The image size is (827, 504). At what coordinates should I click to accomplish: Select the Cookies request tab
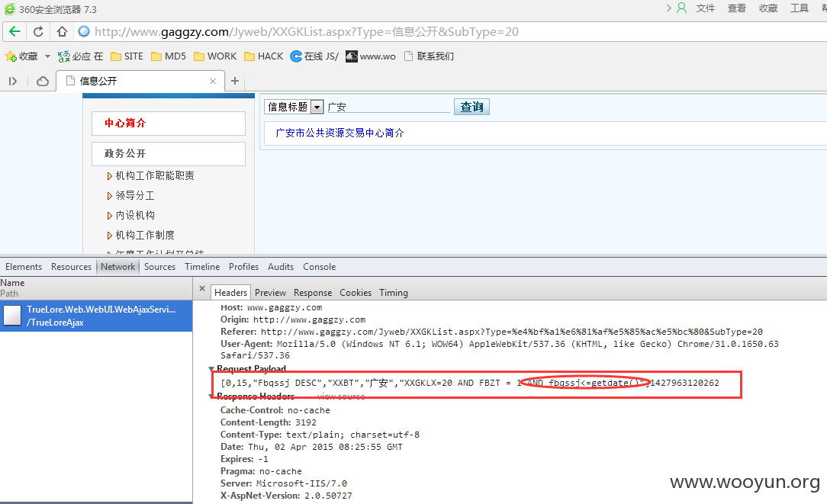click(x=356, y=293)
